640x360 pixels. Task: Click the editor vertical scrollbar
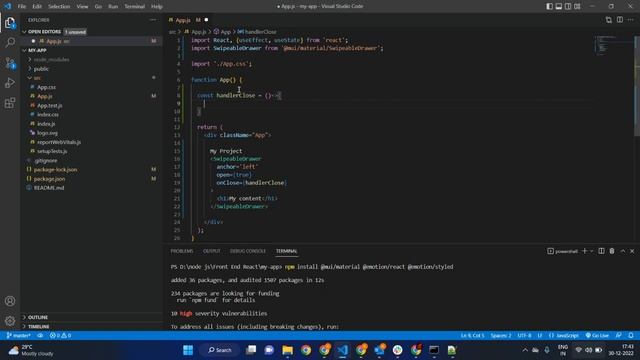[637, 86]
